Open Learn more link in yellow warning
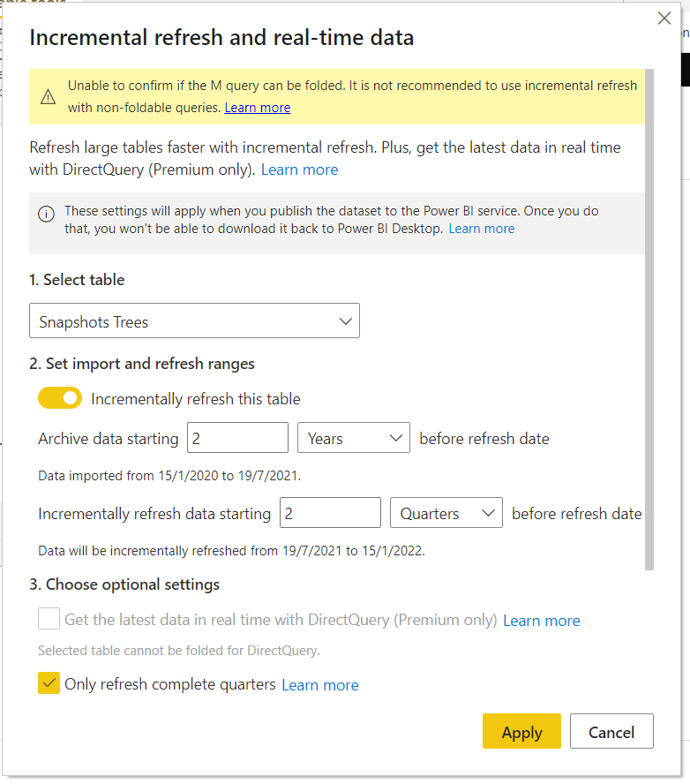 pyautogui.click(x=257, y=108)
